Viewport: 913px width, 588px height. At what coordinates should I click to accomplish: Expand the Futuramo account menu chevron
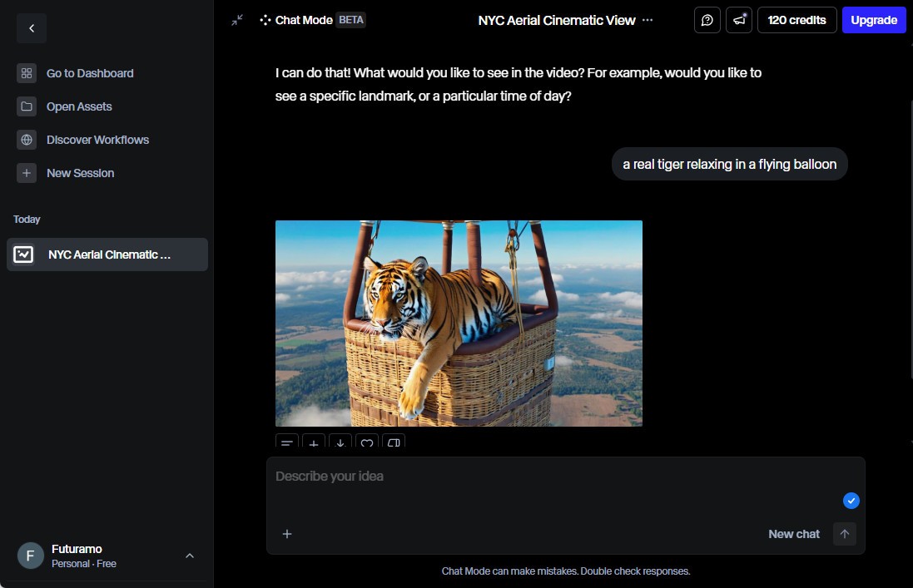tap(190, 556)
